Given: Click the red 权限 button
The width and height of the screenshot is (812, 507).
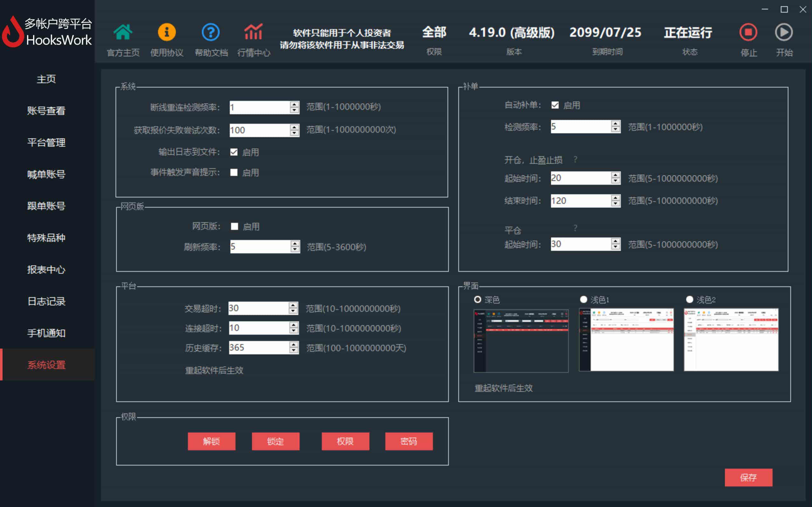Looking at the screenshot, I should [x=345, y=441].
